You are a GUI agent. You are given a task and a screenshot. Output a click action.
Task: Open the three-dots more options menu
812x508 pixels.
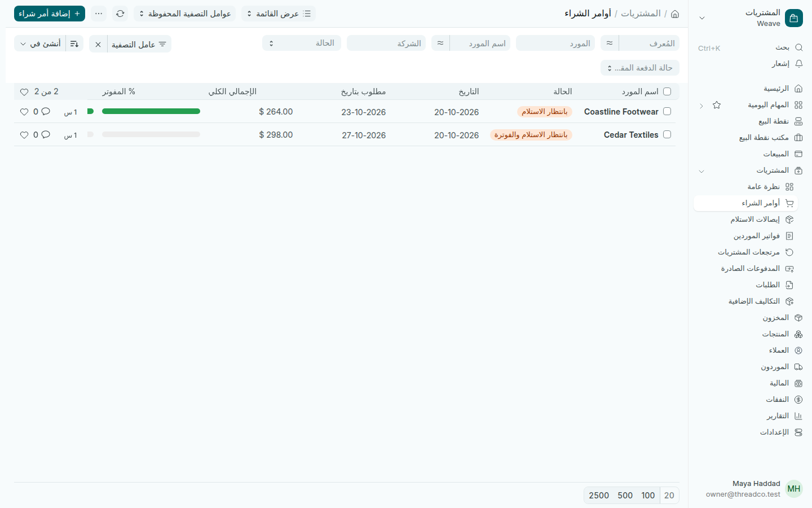pyautogui.click(x=99, y=14)
